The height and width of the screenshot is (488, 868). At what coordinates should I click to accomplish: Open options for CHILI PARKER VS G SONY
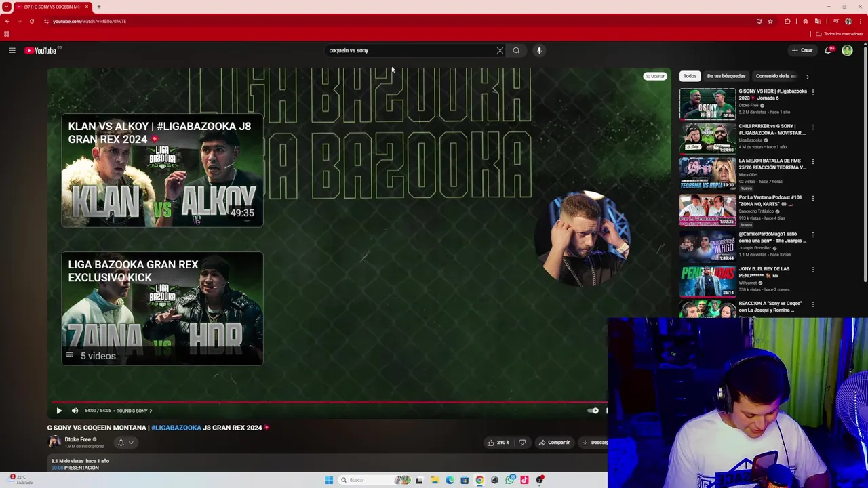click(812, 127)
